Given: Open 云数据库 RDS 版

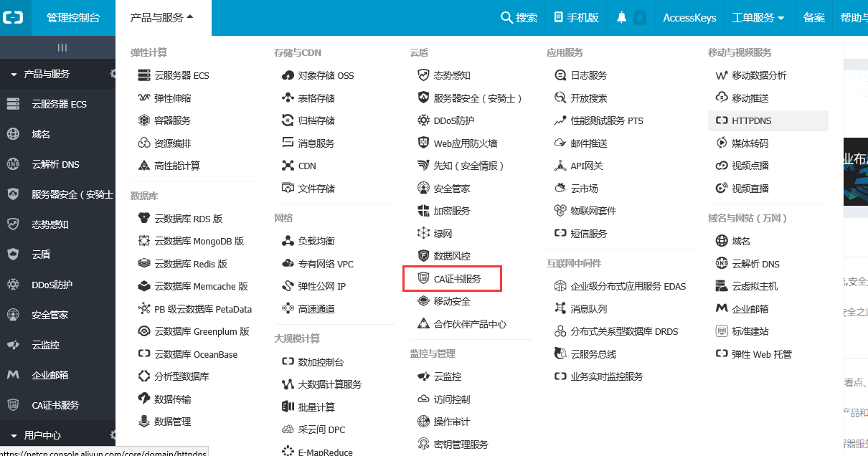Looking at the screenshot, I should pyautogui.click(x=189, y=219).
